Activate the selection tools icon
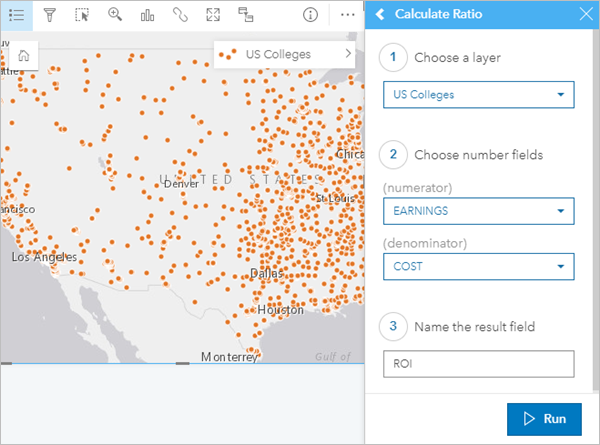 coord(82,15)
